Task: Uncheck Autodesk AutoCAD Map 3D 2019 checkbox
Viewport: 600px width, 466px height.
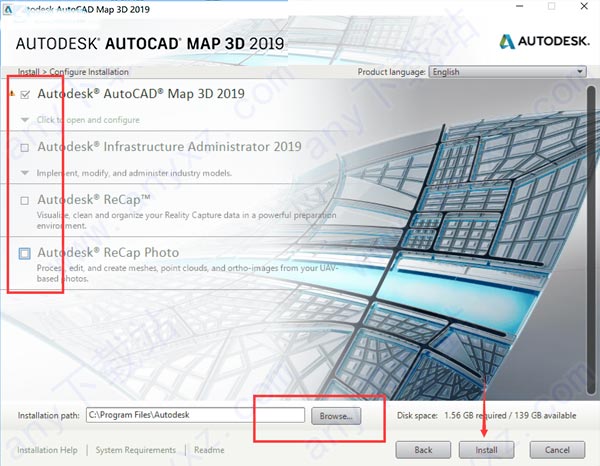Action: click(x=25, y=94)
